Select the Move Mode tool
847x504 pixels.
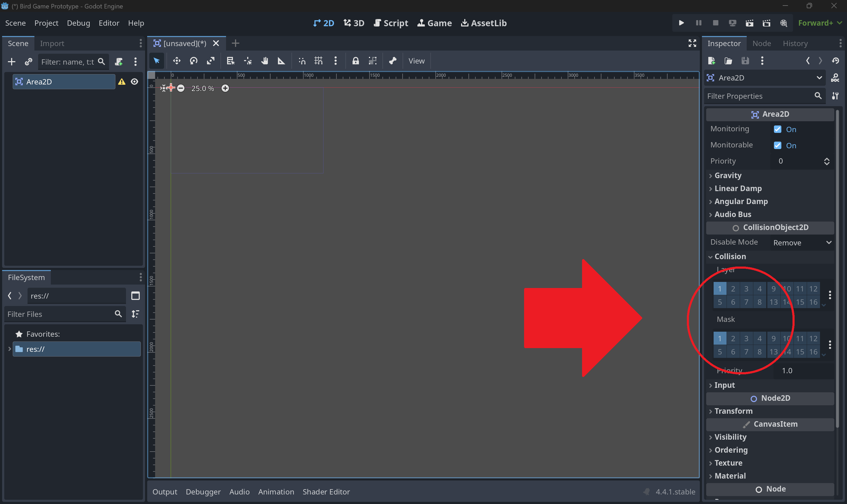coord(177,61)
